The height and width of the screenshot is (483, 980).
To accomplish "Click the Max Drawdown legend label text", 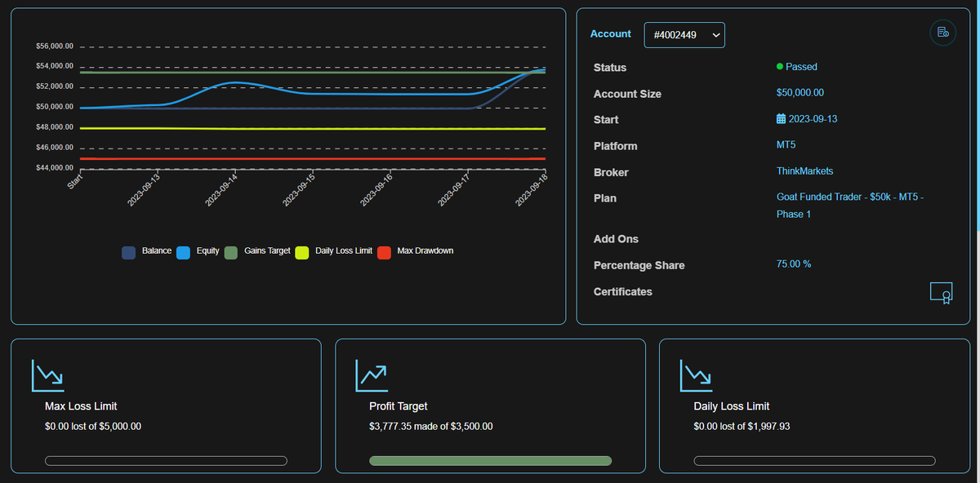I will coord(425,250).
